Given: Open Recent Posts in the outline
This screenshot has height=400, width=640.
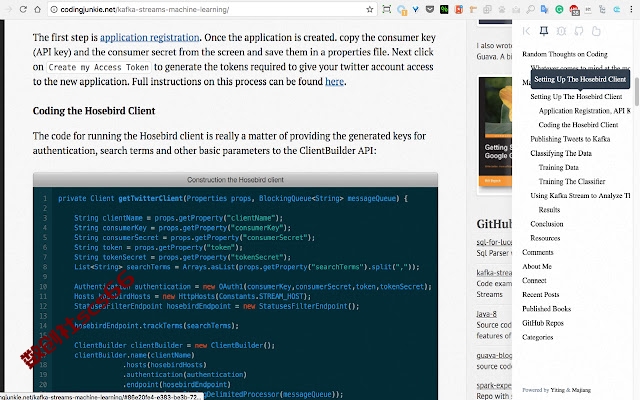Looking at the screenshot, I should (x=541, y=295).
